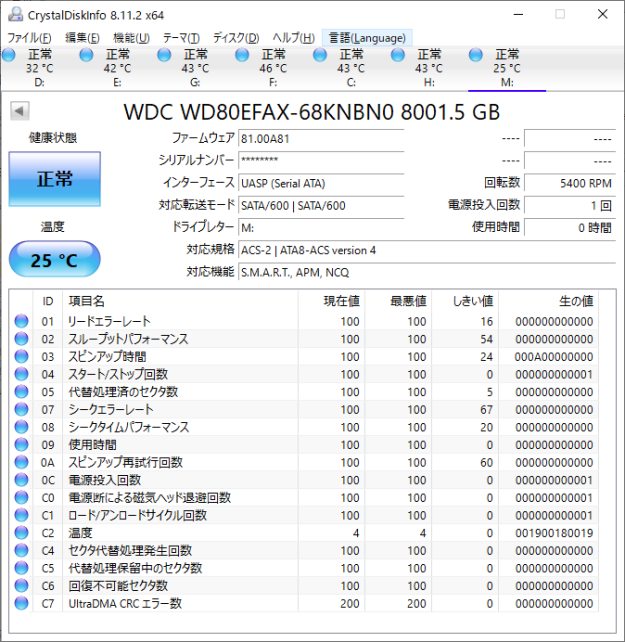Select the C6 回復不可能セクタ数 row name

pos(118,585)
